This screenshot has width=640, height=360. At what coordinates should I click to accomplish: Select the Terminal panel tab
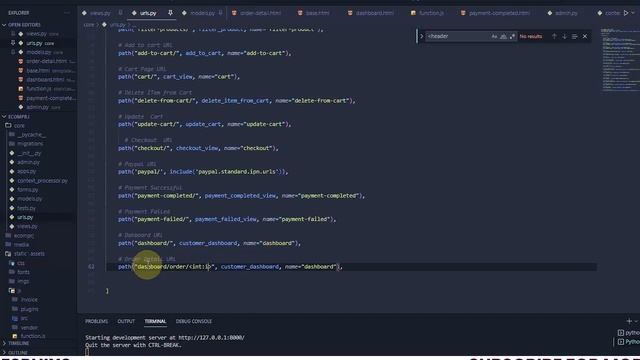155,322
